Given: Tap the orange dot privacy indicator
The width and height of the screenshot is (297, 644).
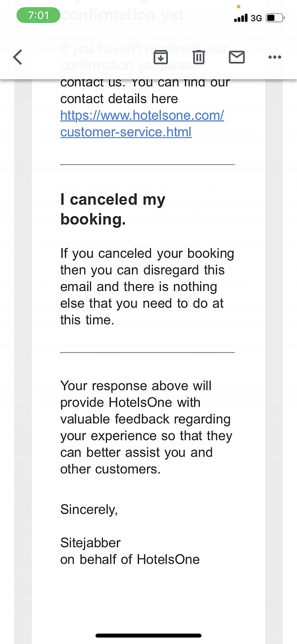Looking at the screenshot, I should coord(239,6).
